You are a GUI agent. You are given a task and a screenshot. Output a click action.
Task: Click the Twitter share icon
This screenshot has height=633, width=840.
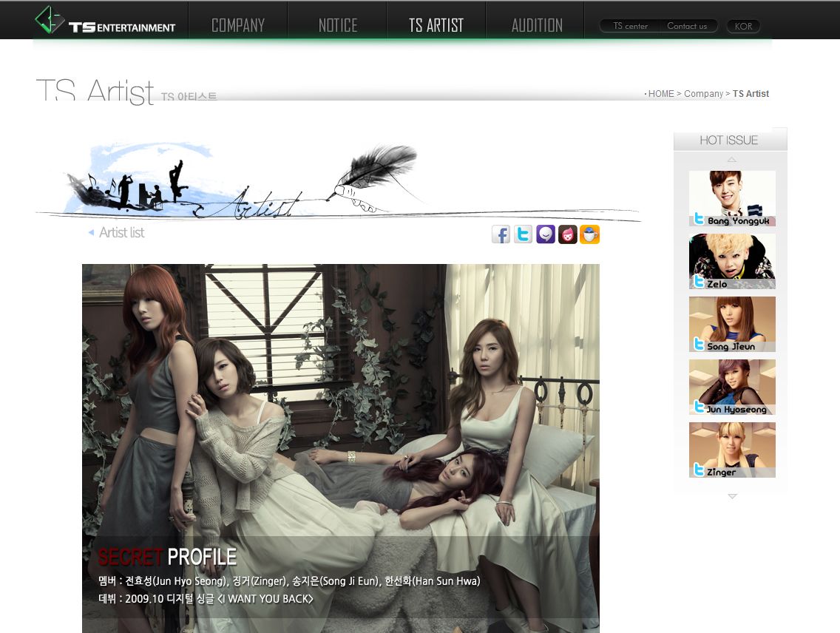point(523,234)
